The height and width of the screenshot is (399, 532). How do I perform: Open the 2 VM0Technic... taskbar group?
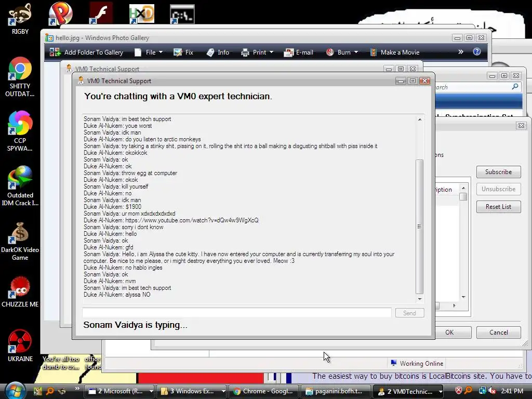point(409,391)
